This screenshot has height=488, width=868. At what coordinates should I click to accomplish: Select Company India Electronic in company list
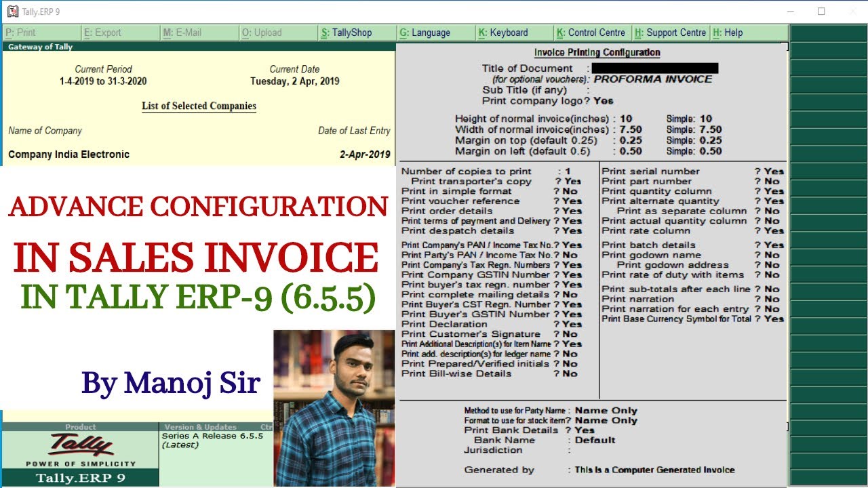coord(68,155)
